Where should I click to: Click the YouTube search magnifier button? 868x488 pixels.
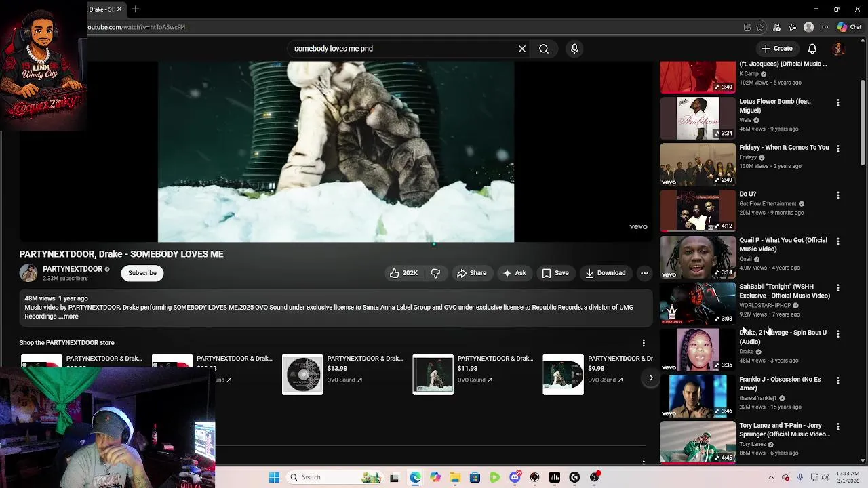[544, 49]
